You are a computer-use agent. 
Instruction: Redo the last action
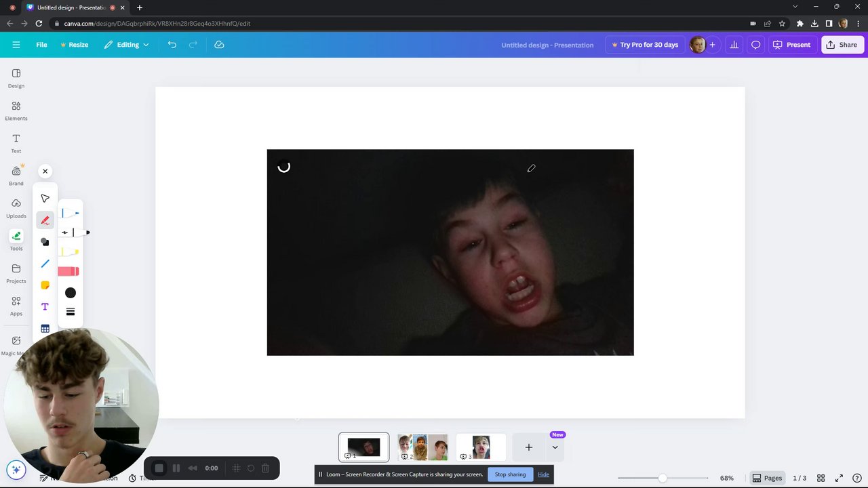click(x=193, y=45)
